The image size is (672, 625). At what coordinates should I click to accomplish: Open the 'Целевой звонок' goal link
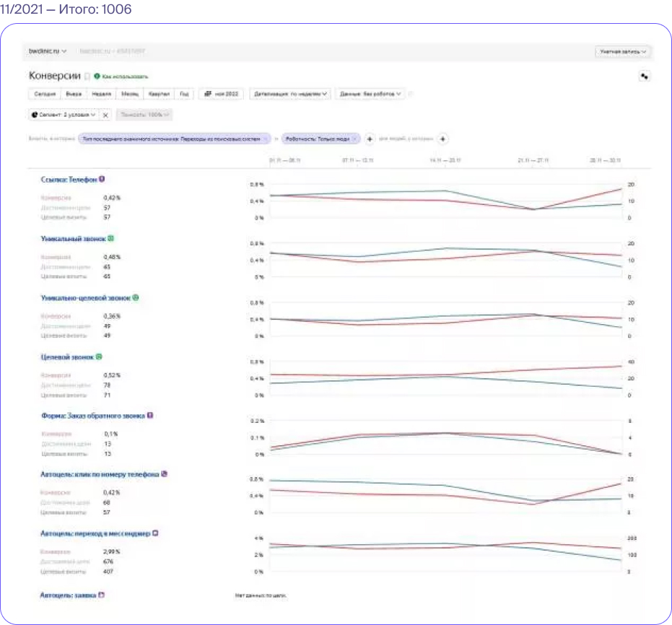(x=67, y=357)
